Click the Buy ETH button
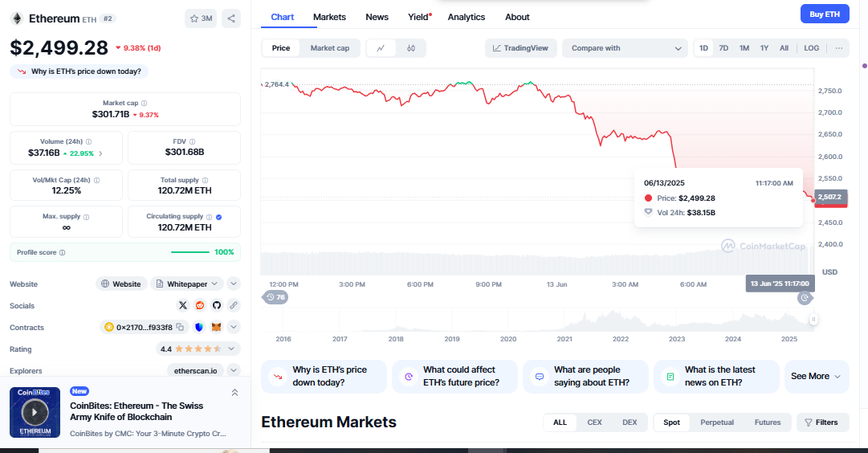The height and width of the screenshot is (453, 868). tap(825, 14)
